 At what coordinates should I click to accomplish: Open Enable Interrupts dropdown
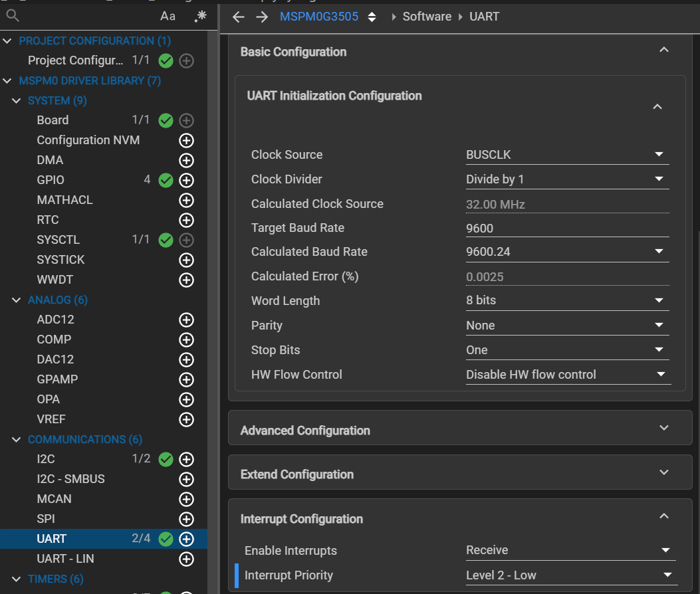click(x=570, y=550)
